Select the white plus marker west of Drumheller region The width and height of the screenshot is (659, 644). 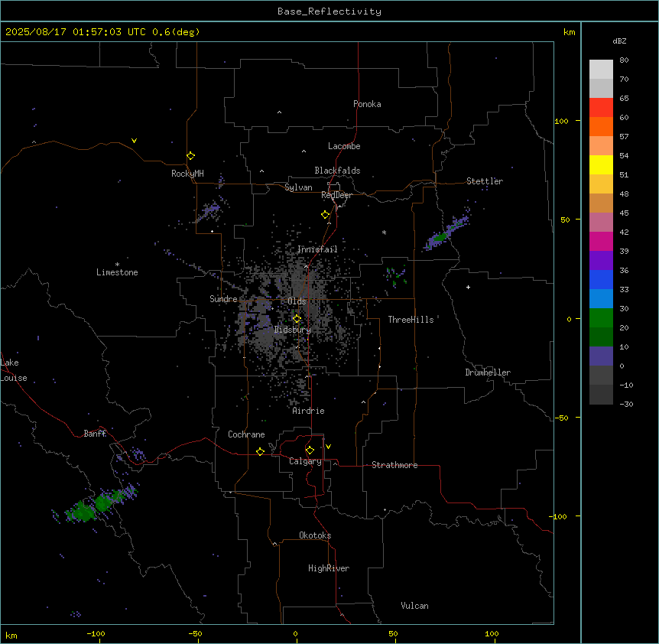pyautogui.click(x=468, y=287)
